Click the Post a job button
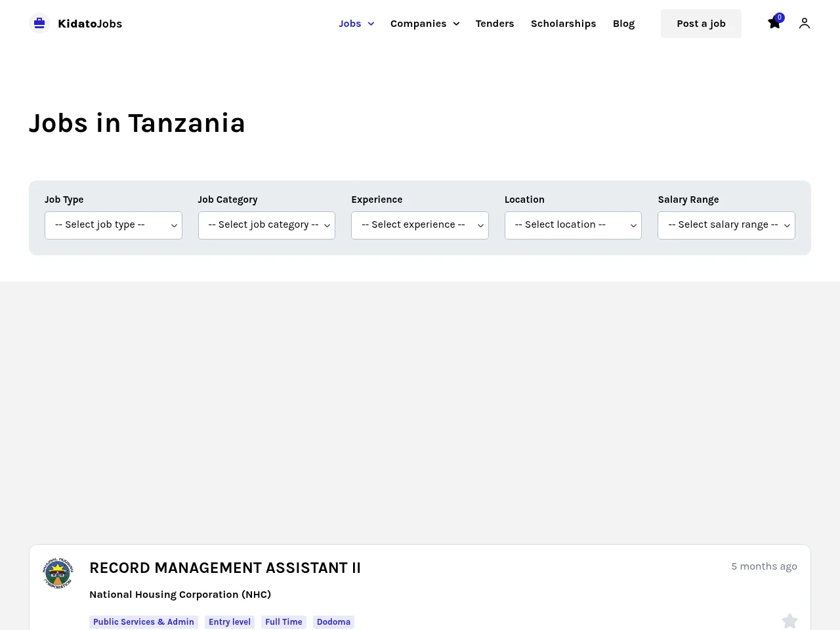Screen dimensions: 840x630 [701, 24]
